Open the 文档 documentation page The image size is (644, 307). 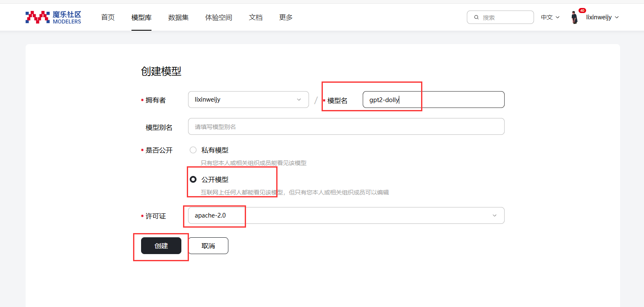(256, 17)
